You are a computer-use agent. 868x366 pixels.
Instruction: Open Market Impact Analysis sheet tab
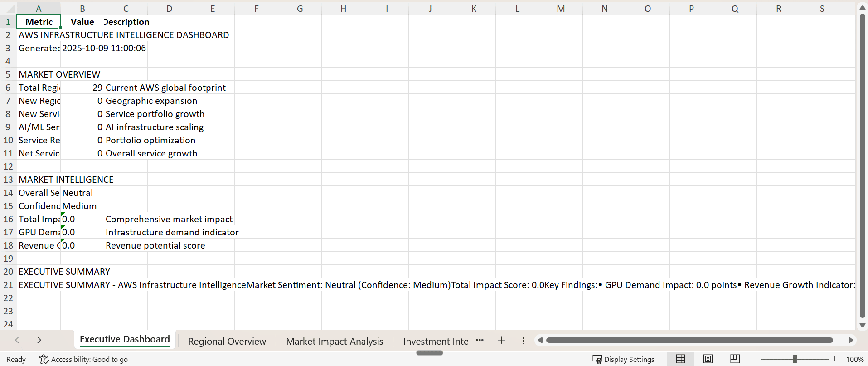[335, 342]
